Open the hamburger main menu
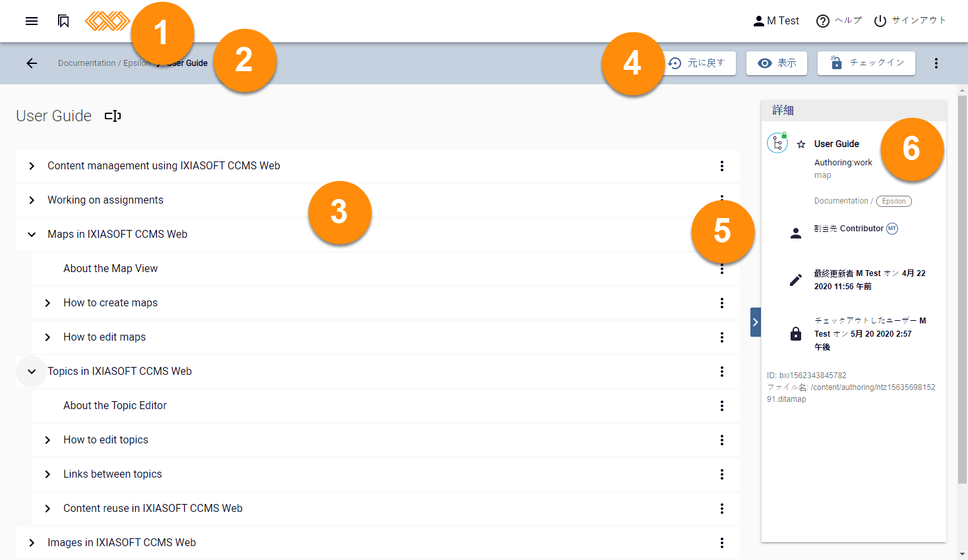Screen dimensions: 968x560 point(32,21)
